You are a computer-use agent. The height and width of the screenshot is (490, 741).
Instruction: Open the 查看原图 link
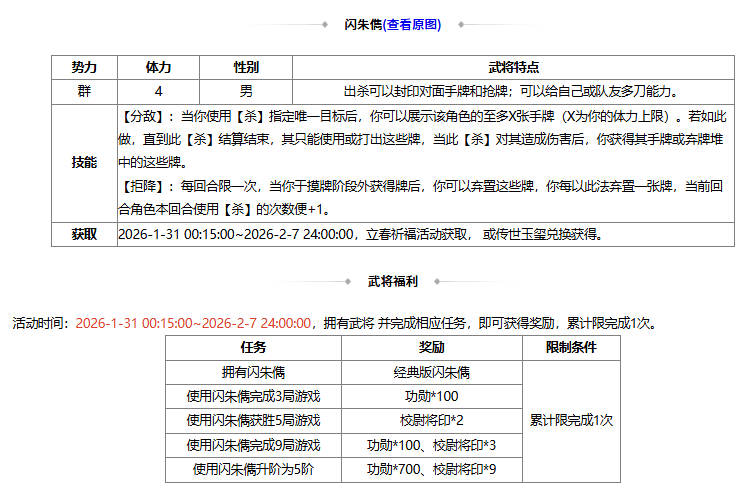(x=411, y=25)
